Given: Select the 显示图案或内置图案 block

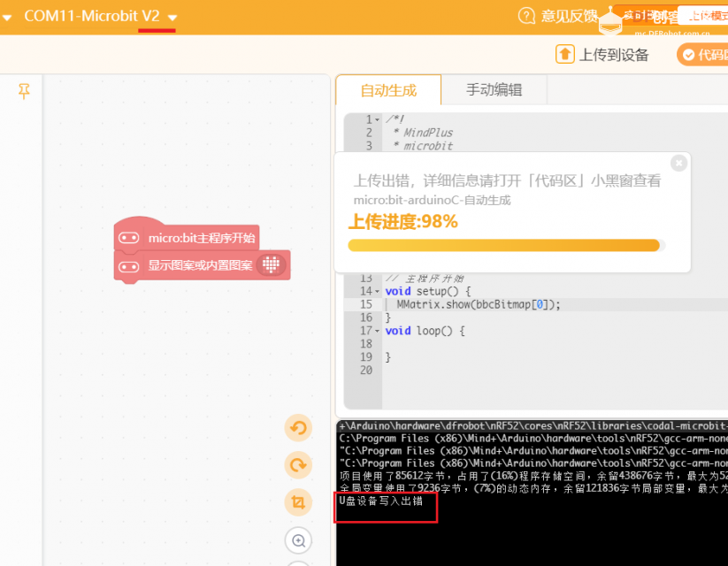Looking at the screenshot, I should [202, 265].
